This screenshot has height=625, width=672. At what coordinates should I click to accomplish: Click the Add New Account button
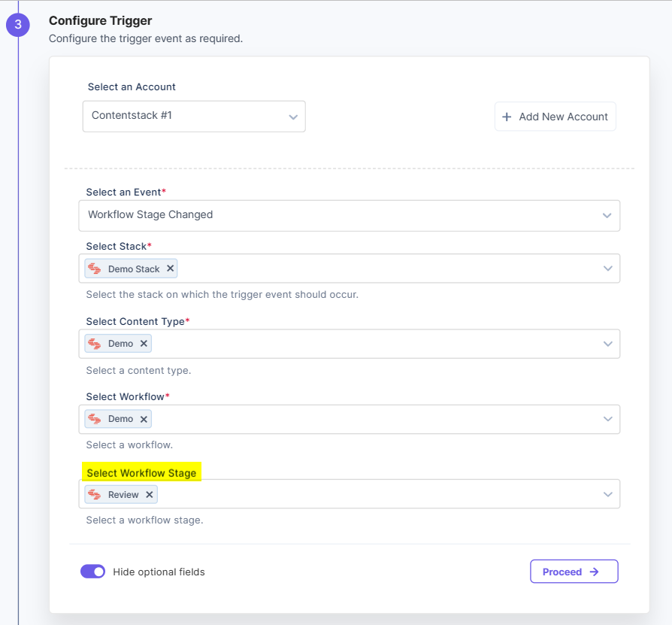click(x=555, y=116)
